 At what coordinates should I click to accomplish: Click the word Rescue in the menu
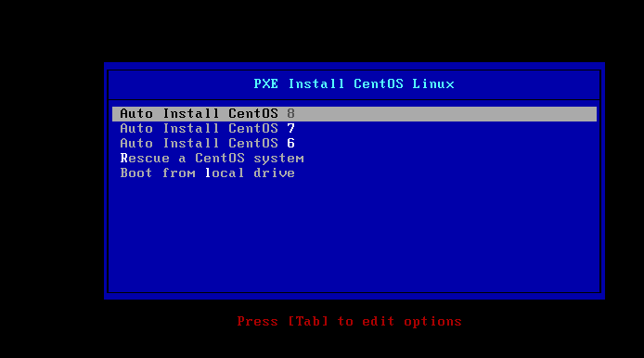(x=145, y=158)
